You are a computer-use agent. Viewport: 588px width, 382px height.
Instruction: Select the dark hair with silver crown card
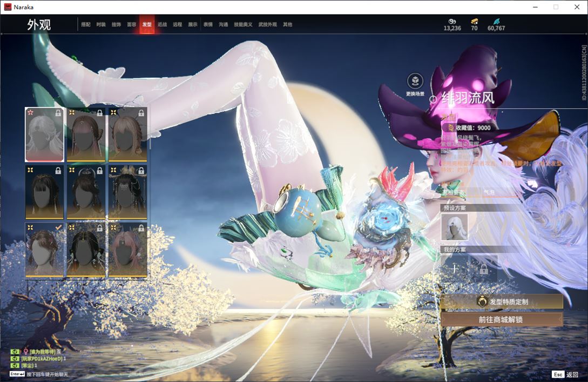click(86, 192)
